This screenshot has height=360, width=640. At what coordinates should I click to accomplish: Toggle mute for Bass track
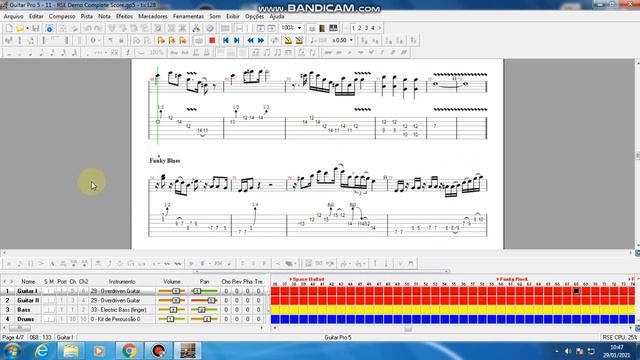(x=52, y=310)
